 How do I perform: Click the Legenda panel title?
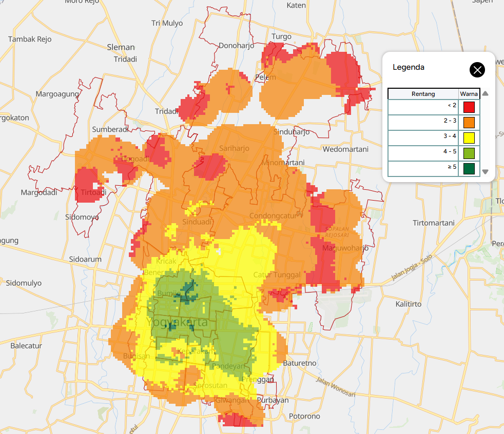409,67
